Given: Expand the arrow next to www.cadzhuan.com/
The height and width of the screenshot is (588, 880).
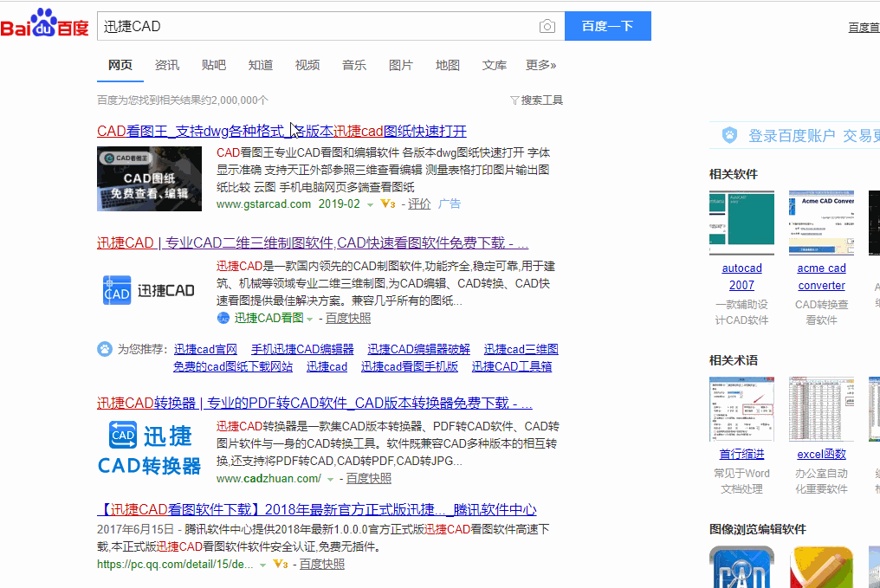Looking at the screenshot, I should click(331, 480).
